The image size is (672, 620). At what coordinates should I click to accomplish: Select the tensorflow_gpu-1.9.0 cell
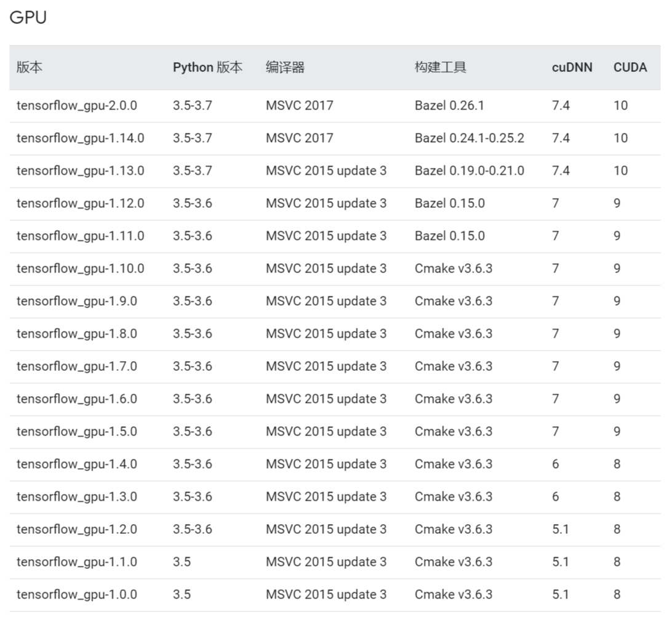click(77, 301)
